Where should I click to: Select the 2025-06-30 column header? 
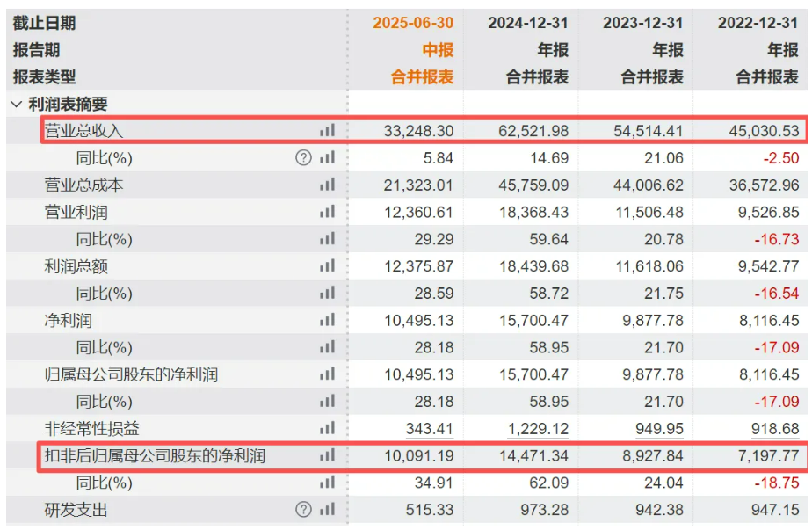(x=413, y=24)
